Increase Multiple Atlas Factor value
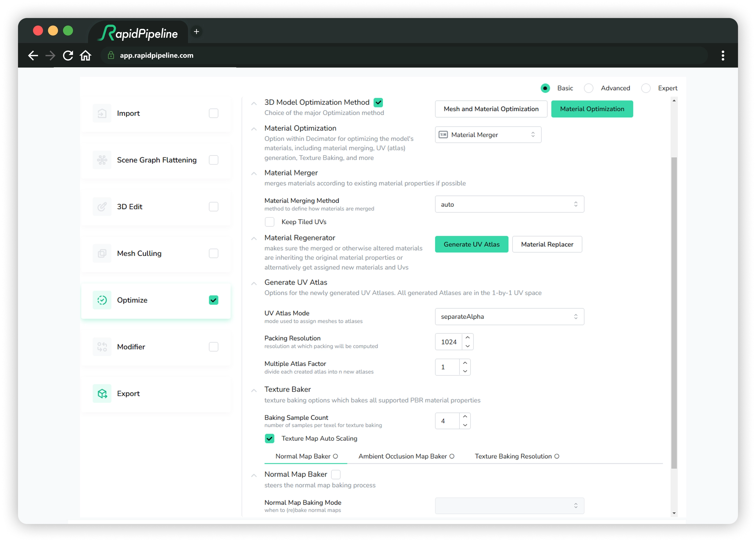This screenshot has height=542, width=756. [x=465, y=363]
